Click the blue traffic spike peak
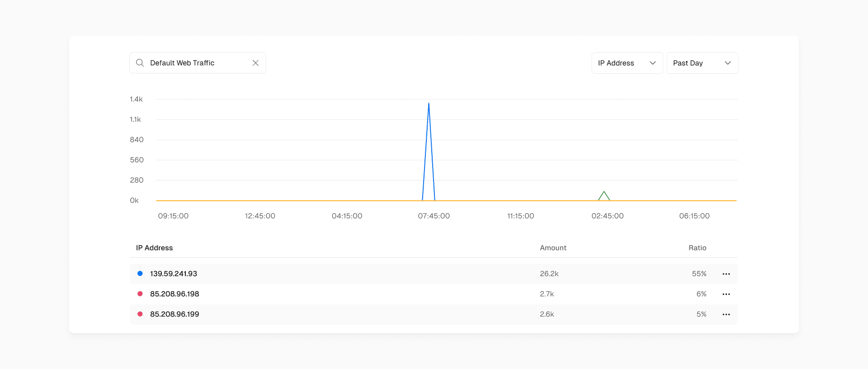The height and width of the screenshot is (369, 868). (429, 104)
